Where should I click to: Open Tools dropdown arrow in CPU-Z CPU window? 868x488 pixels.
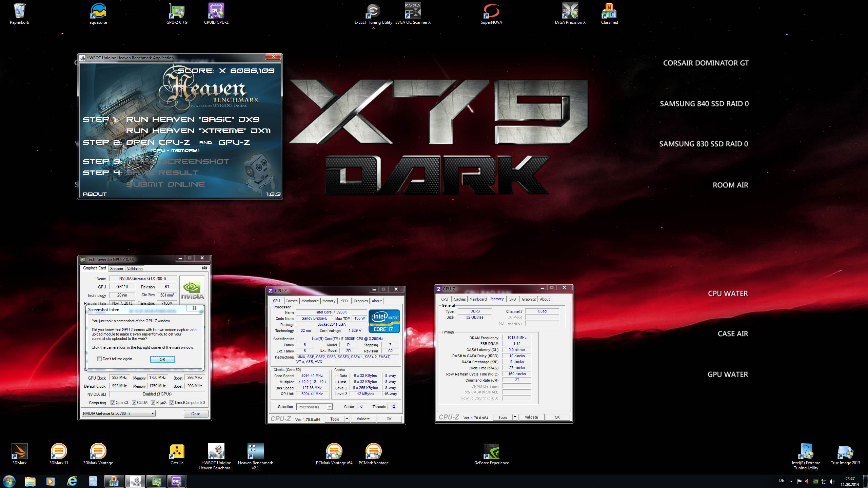point(347,419)
